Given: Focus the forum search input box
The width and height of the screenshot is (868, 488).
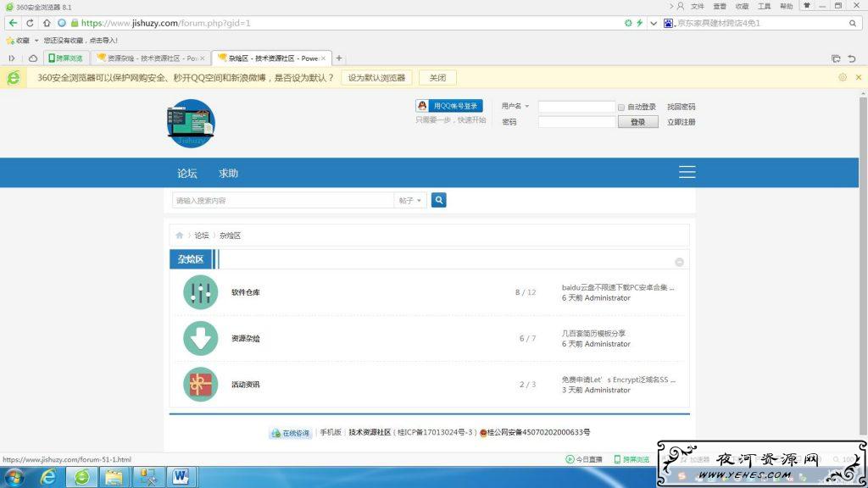Looking at the screenshot, I should 283,200.
